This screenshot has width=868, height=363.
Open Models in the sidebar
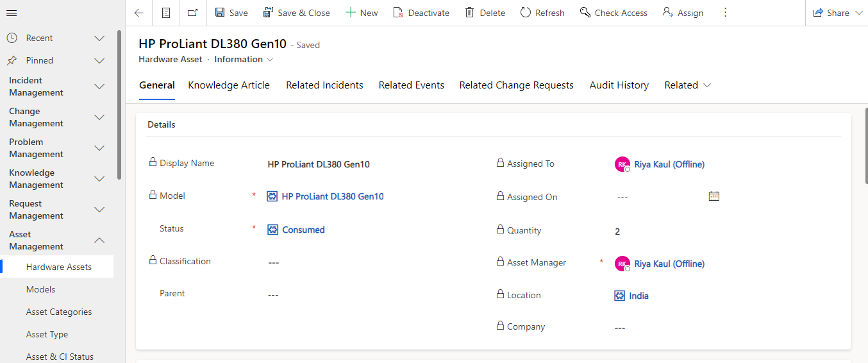pos(41,289)
